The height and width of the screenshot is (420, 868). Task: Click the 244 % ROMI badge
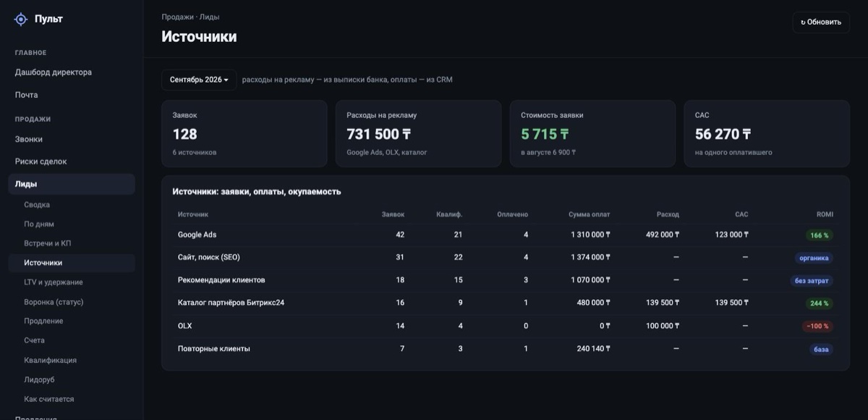pyautogui.click(x=820, y=303)
